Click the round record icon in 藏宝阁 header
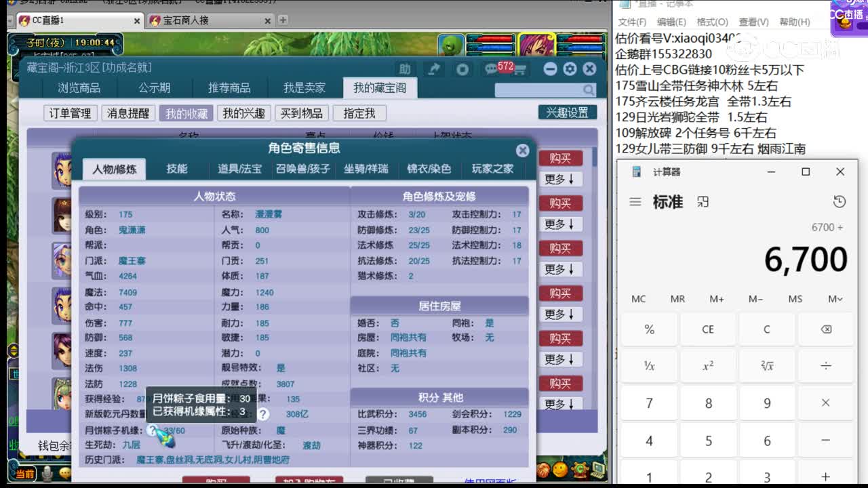The height and width of the screenshot is (488, 868). click(x=462, y=69)
